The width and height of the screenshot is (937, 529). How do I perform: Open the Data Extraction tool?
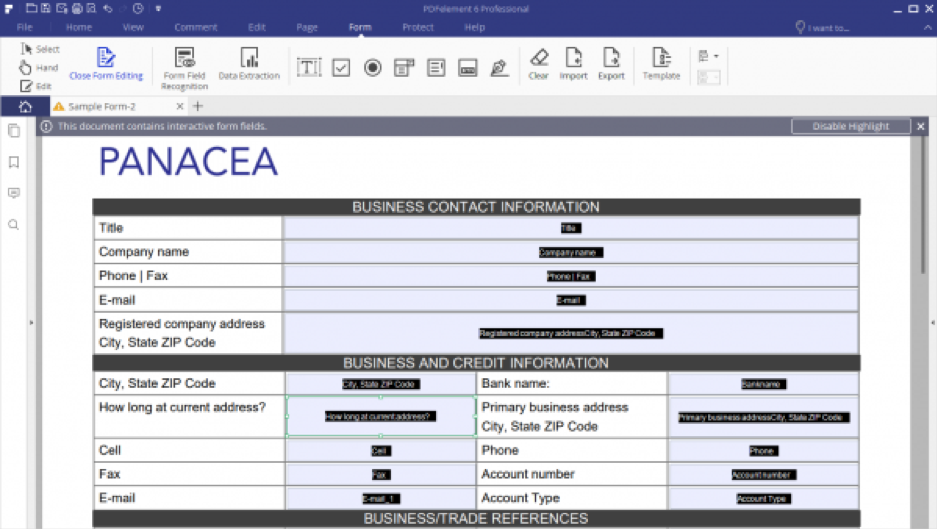pyautogui.click(x=249, y=64)
